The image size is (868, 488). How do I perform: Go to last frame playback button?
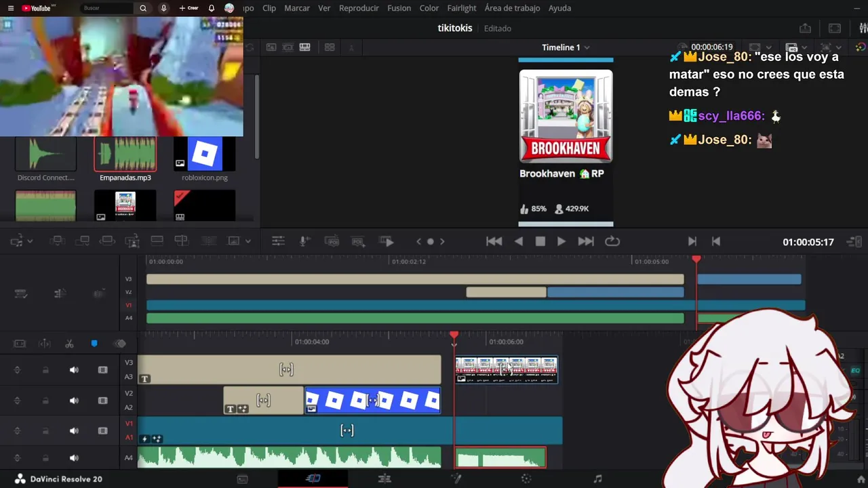586,241
